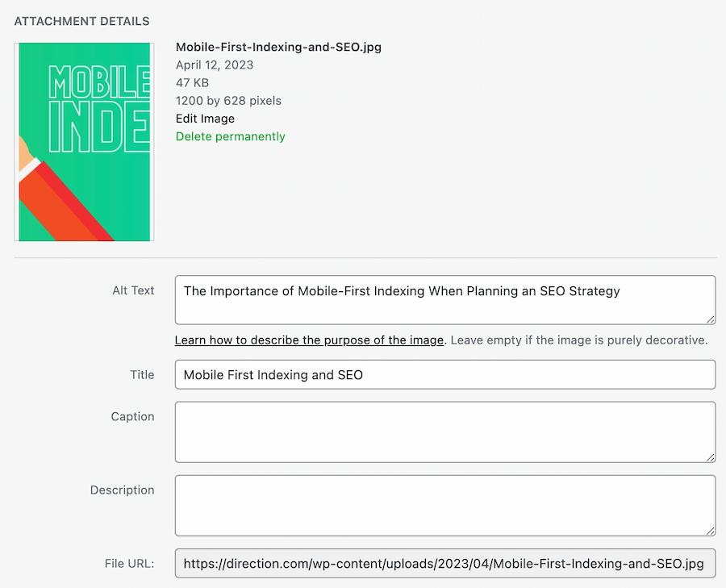The height and width of the screenshot is (588, 726).
Task: Click the "Description" field label
Action: 123,490
